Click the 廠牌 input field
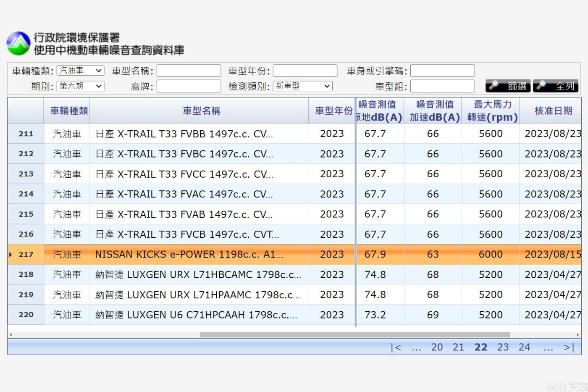This screenshot has width=588, height=392. tap(189, 86)
